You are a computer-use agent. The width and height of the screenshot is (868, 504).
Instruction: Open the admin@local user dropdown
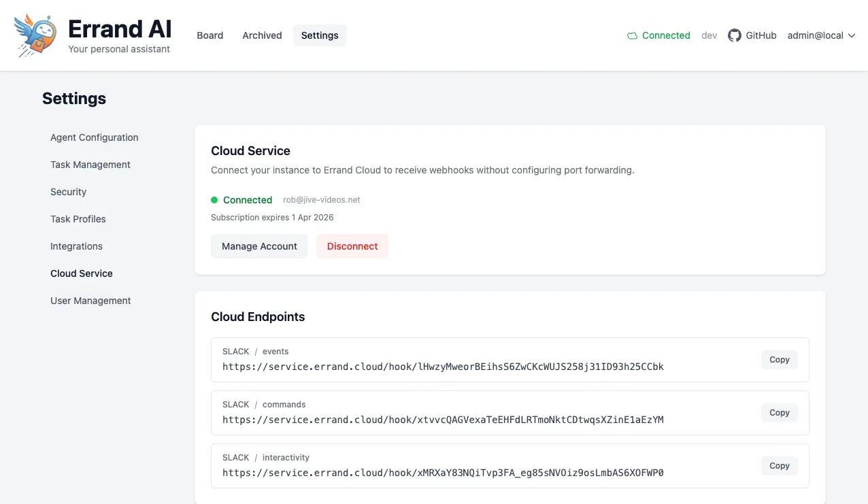click(821, 35)
